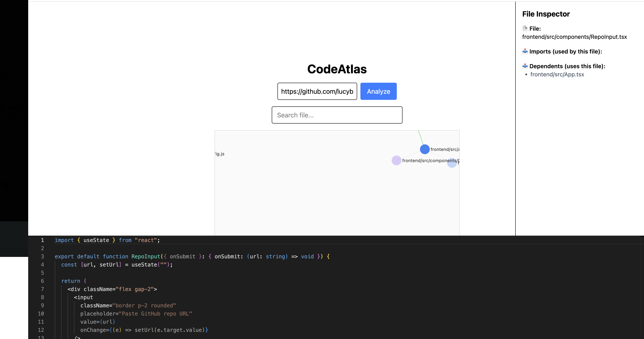
Task: Select the blue frontend/src/App.tsx graph node
Action: [x=425, y=149]
